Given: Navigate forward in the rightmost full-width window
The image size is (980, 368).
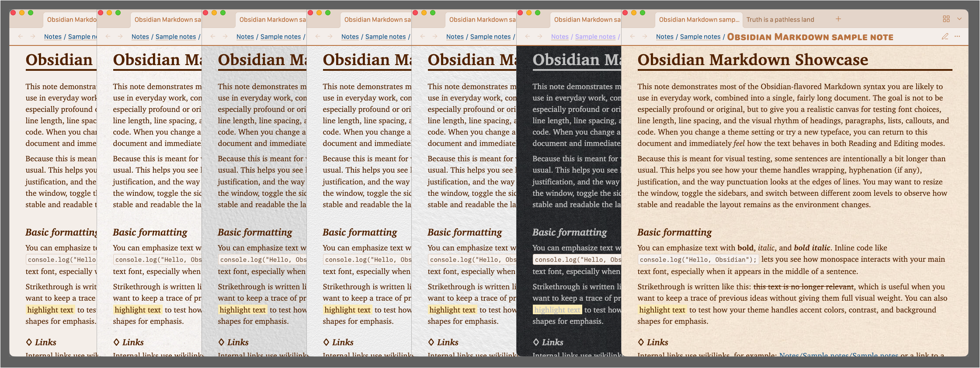Looking at the screenshot, I should [645, 36].
